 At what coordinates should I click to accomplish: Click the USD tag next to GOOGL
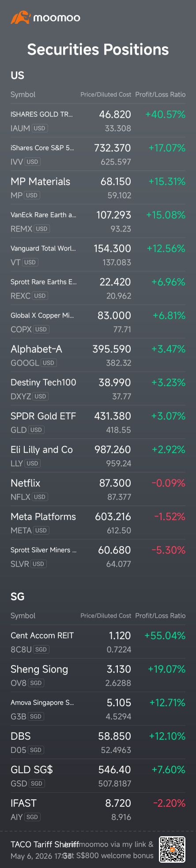[x=49, y=363]
